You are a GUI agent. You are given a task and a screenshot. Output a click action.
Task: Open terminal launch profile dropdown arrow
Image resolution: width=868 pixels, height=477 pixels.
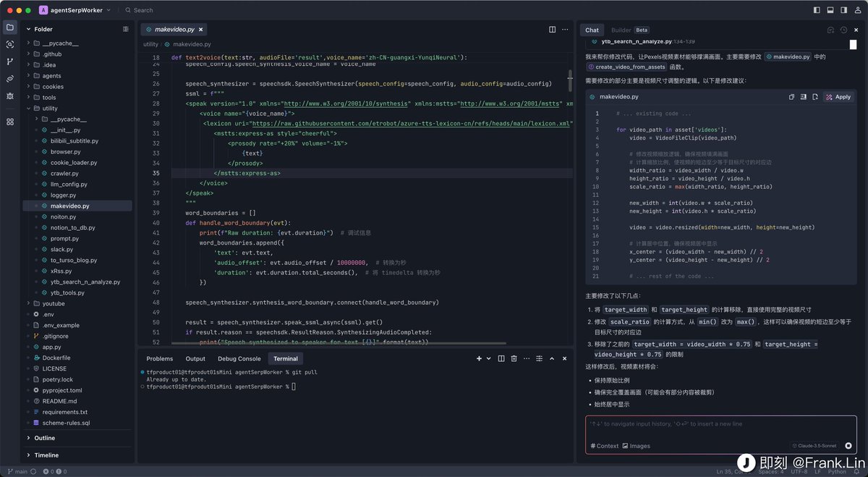click(x=488, y=358)
